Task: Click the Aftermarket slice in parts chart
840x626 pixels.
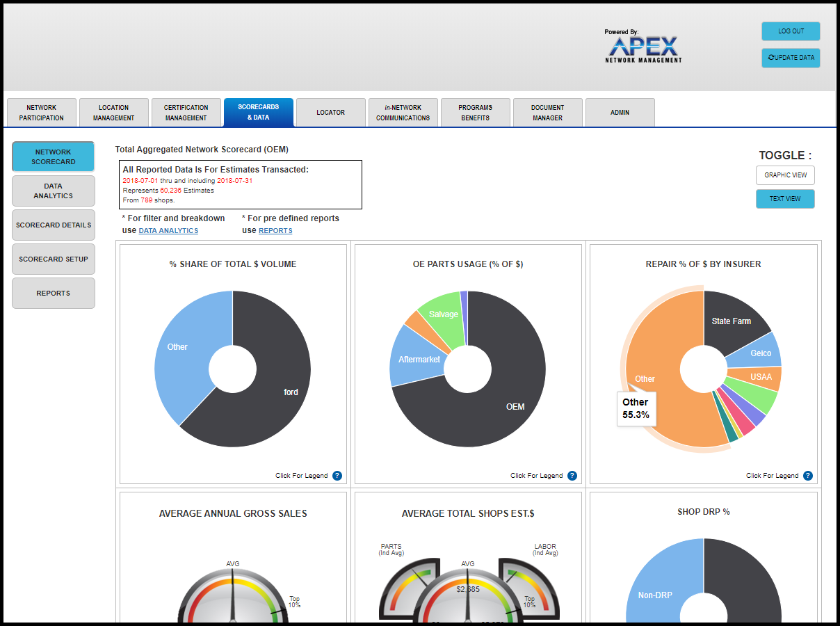Action: coord(417,358)
